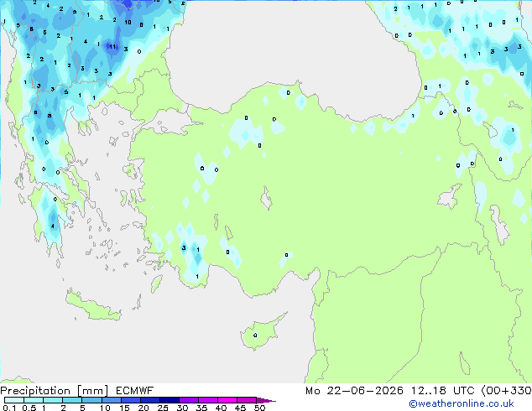This screenshot has height=411, width=532.
Task: Click the 'ECMWF' model label
Action: [x=135, y=391]
